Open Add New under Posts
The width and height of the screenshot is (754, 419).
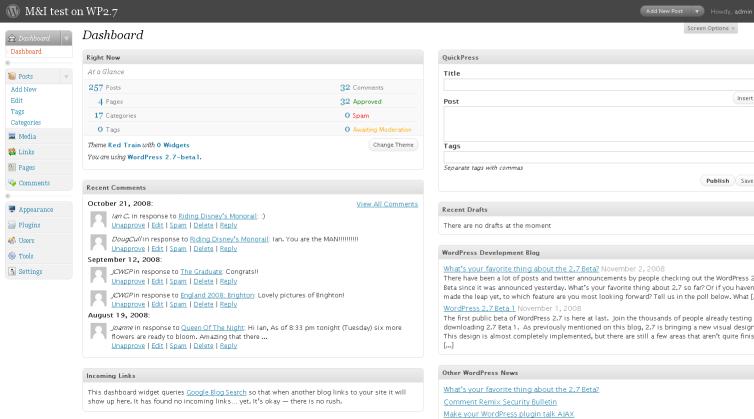23,90
